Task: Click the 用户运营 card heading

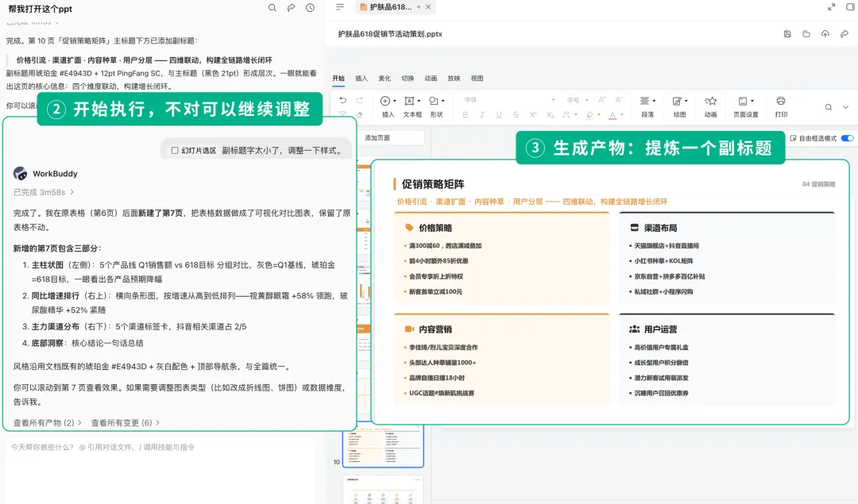Action: (x=660, y=329)
